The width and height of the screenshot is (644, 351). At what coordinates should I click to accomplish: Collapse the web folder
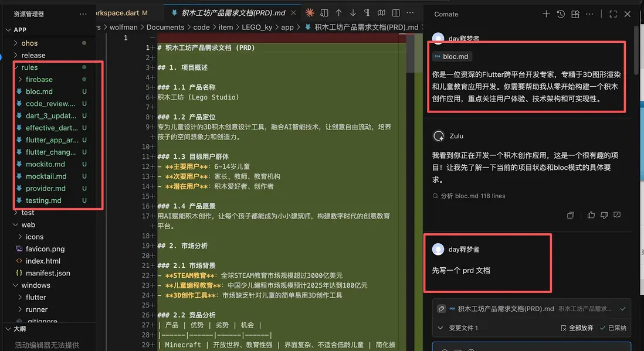pos(15,224)
